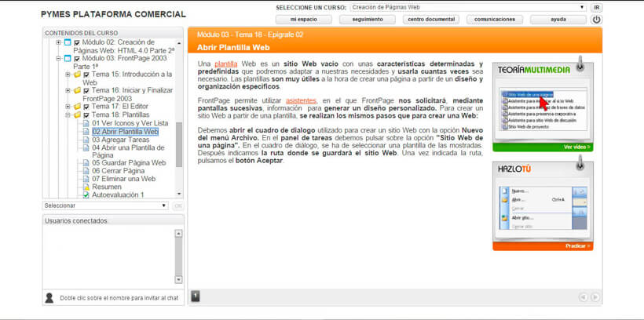This screenshot has width=644, height=320.
Task: Click page icon for 05 Guardar Página Web
Action: pos(86,163)
